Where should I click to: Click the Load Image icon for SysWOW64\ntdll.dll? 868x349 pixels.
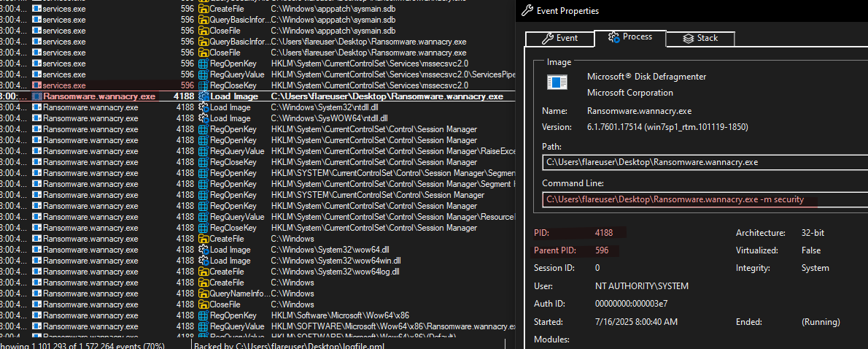pyautogui.click(x=203, y=118)
